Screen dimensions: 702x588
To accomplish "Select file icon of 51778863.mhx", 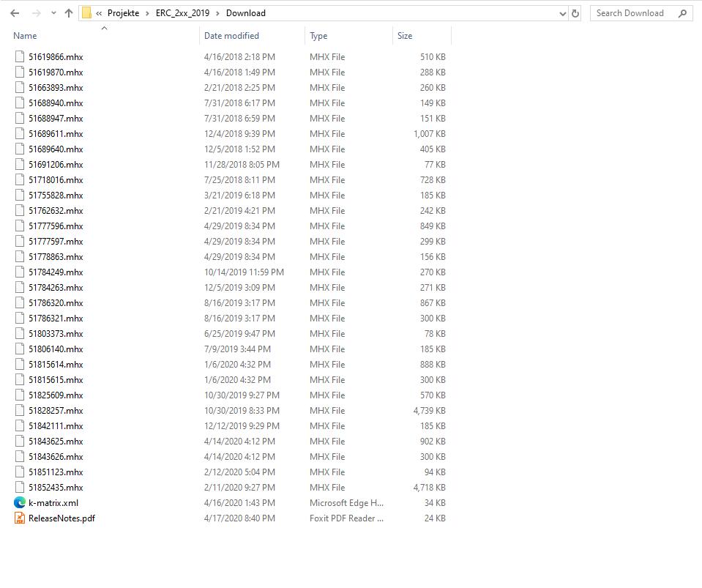I will click(19, 256).
